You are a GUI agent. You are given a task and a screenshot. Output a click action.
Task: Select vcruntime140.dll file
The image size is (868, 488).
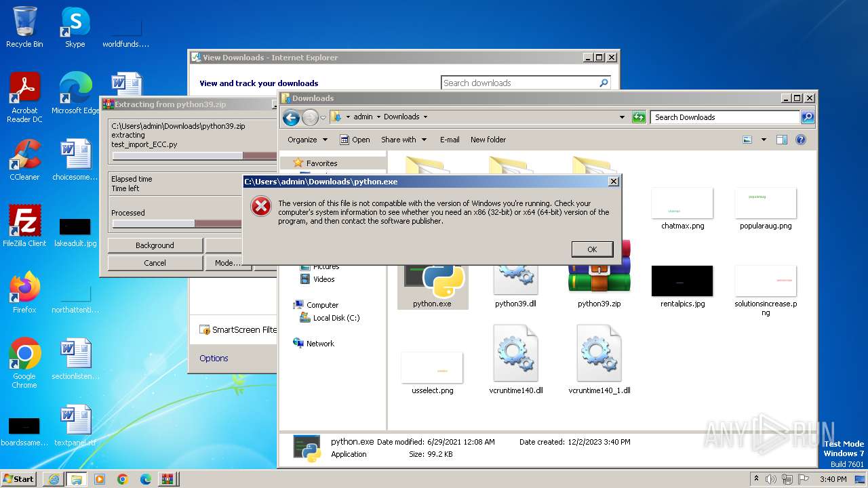[x=515, y=360]
